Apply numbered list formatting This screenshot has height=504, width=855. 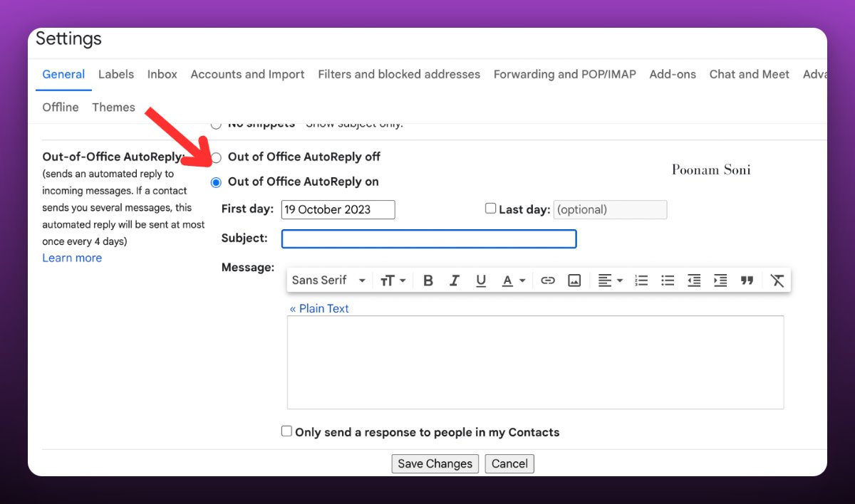coord(641,280)
